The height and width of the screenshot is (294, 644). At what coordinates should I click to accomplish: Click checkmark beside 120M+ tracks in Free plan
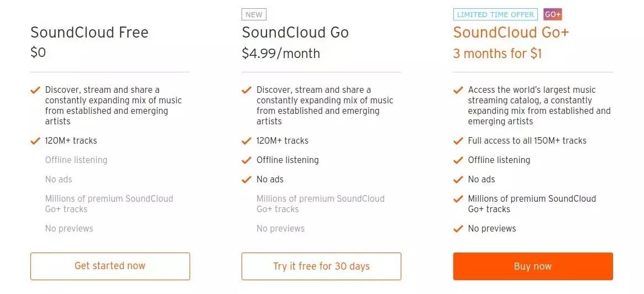pos(35,141)
